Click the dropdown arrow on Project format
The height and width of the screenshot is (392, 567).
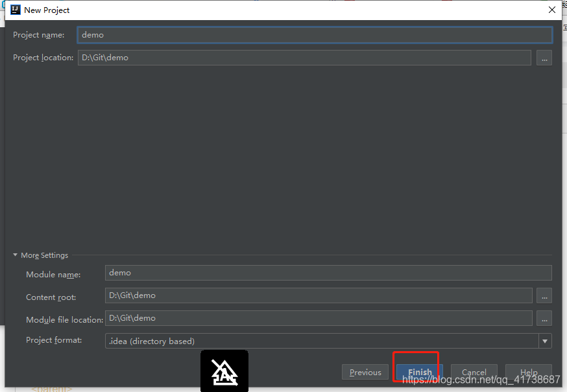point(544,341)
